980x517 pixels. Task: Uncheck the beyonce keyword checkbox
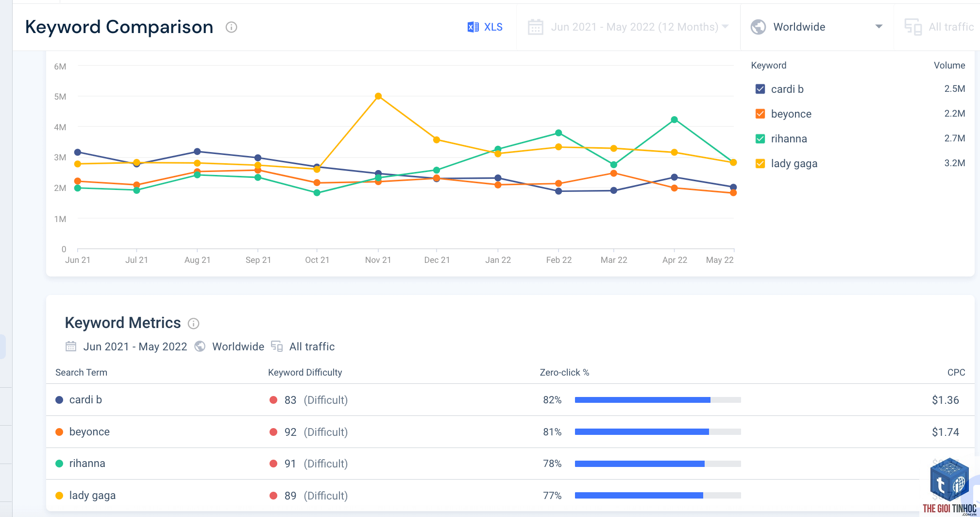[x=760, y=114]
